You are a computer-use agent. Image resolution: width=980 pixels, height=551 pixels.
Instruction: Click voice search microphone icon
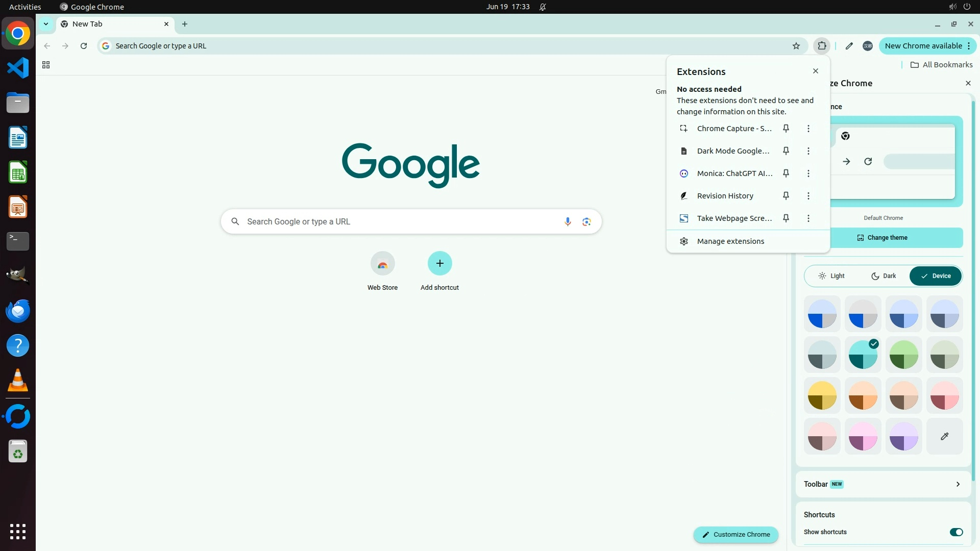click(568, 221)
